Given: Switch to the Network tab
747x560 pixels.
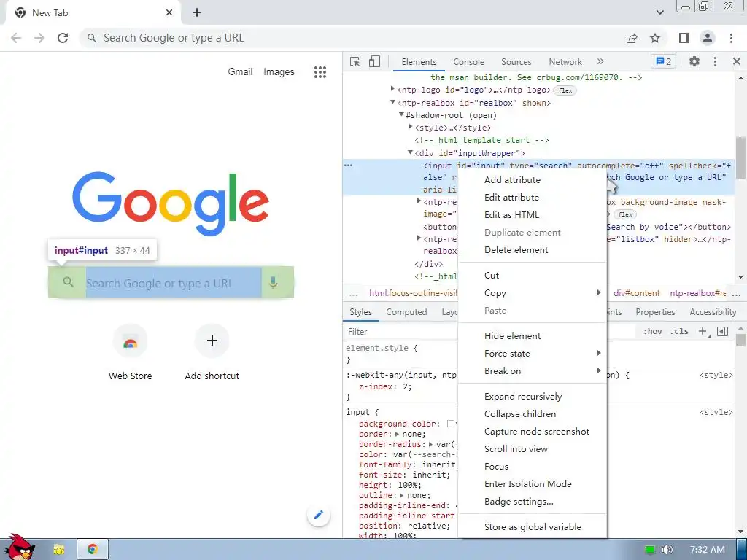Looking at the screenshot, I should [x=565, y=62].
